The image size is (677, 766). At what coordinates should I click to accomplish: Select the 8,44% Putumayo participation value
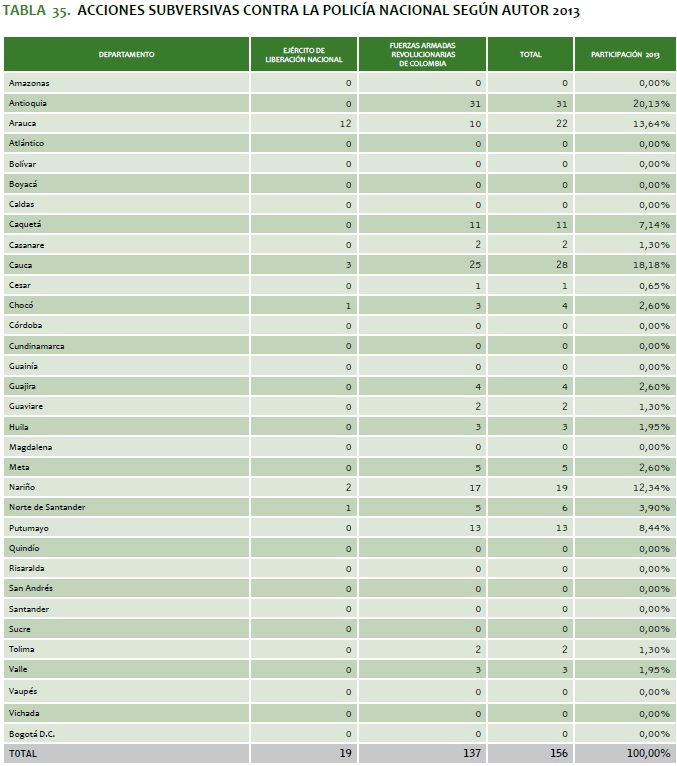[x=653, y=528]
